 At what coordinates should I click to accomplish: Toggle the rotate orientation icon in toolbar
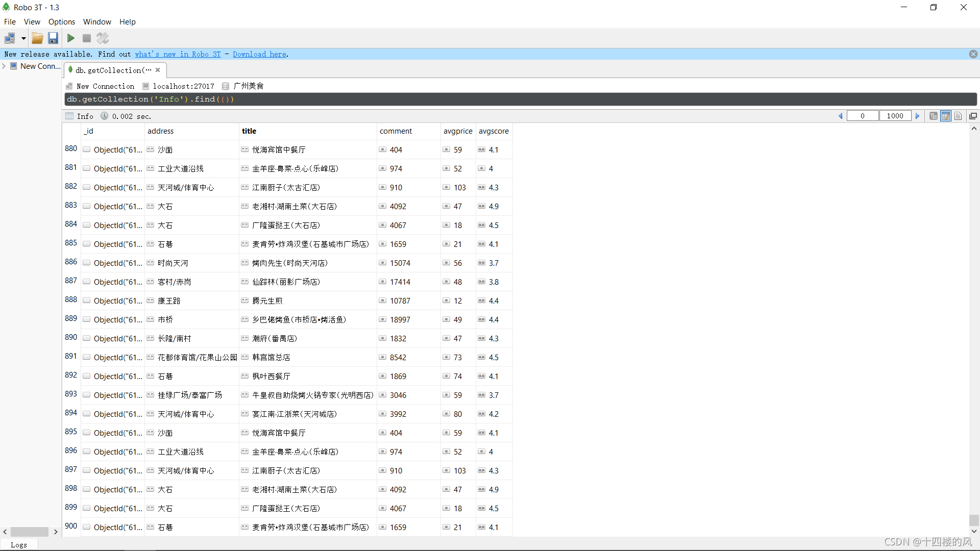pos(103,38)
